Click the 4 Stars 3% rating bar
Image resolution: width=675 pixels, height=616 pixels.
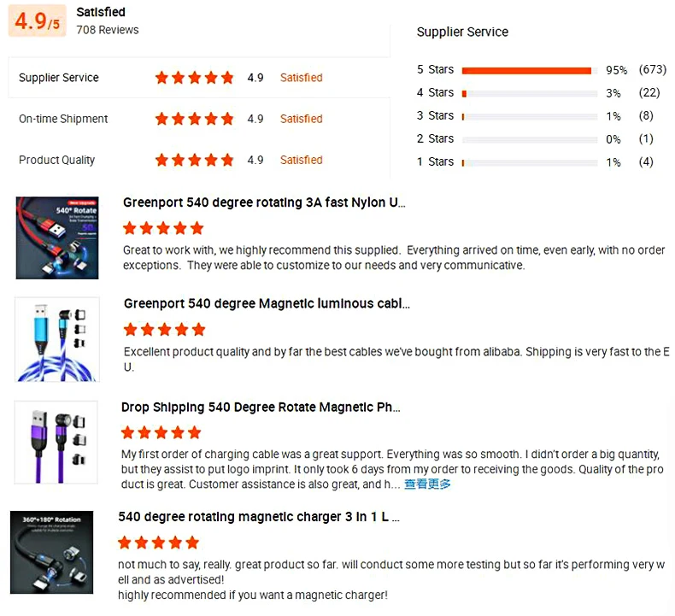pos(530,93)
